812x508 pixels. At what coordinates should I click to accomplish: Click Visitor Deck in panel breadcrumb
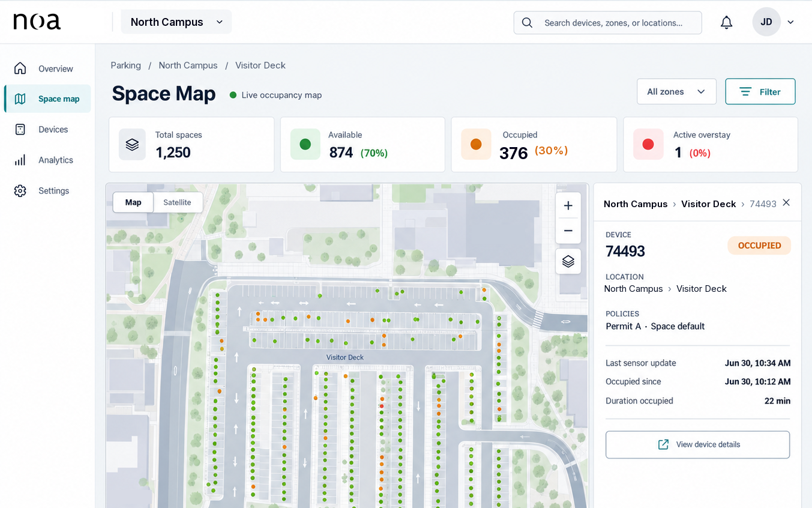tap(708, 204)
